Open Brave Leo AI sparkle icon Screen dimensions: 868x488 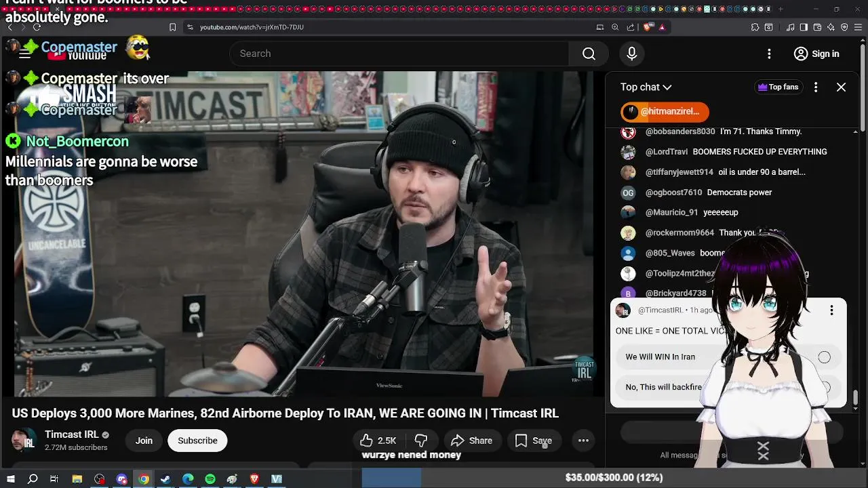831,27
